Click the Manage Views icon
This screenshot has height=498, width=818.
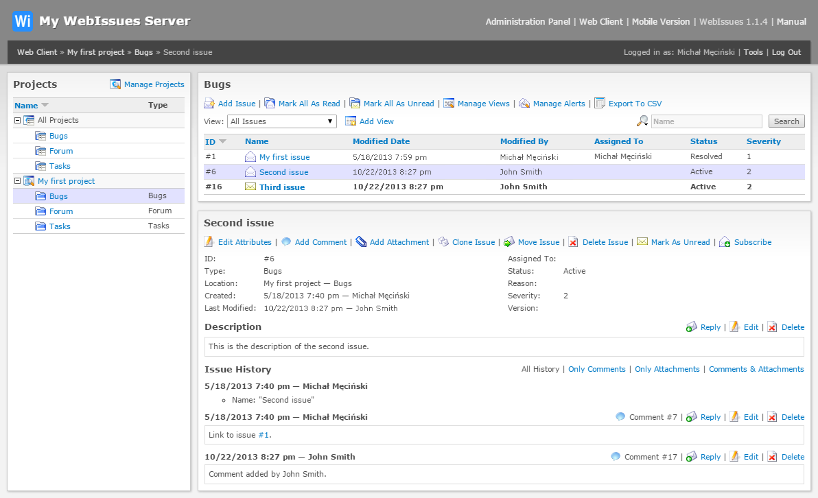point(449,103)
